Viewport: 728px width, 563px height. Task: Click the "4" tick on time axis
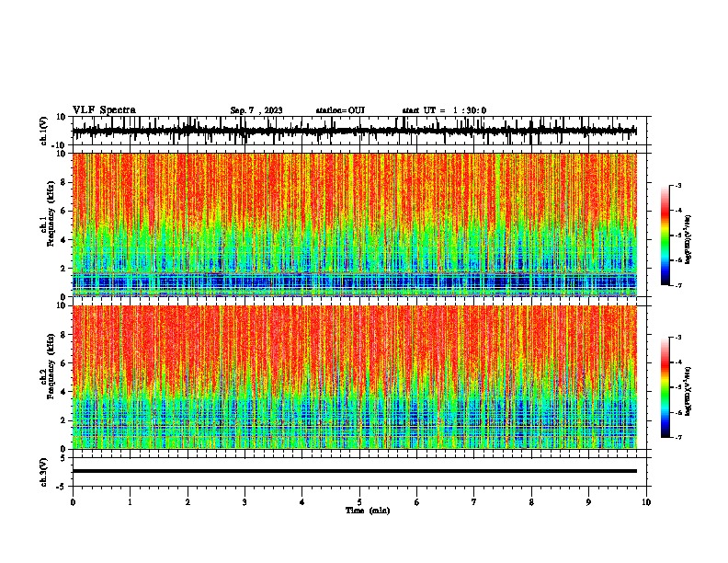coord(302,501)
